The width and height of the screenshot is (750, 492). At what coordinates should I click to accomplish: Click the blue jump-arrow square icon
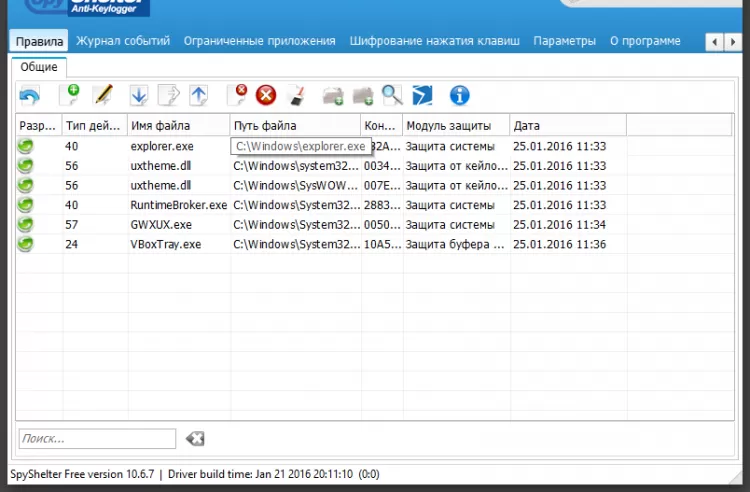coord(422,95)
